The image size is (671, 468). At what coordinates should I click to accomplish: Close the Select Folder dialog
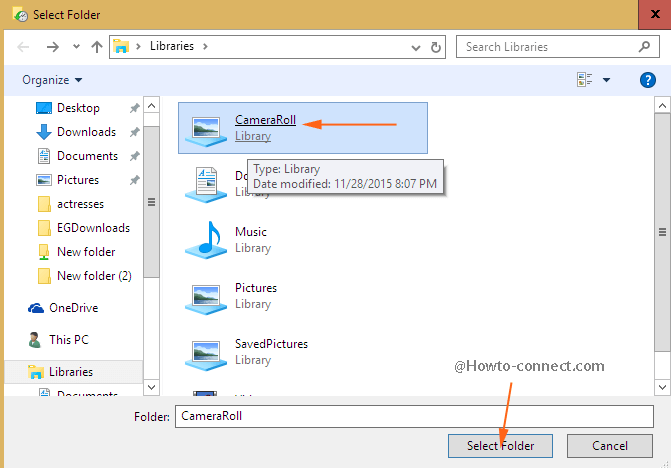655,14
